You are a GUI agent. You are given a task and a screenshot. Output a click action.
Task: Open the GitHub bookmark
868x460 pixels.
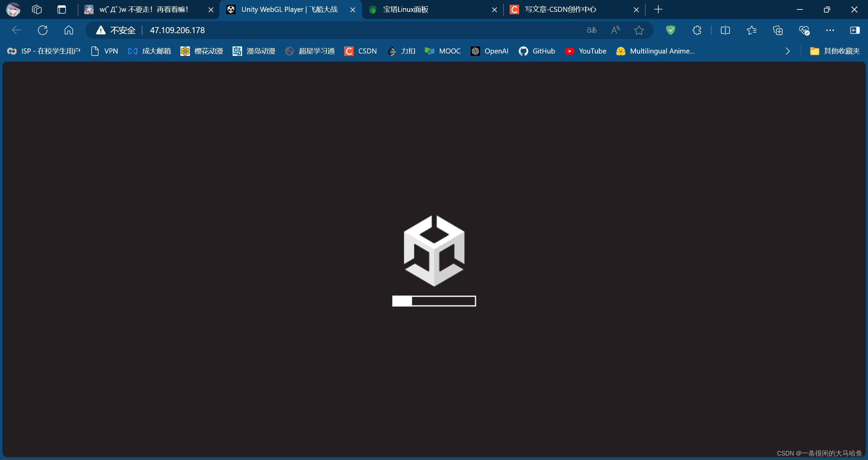tap(537, 51)
